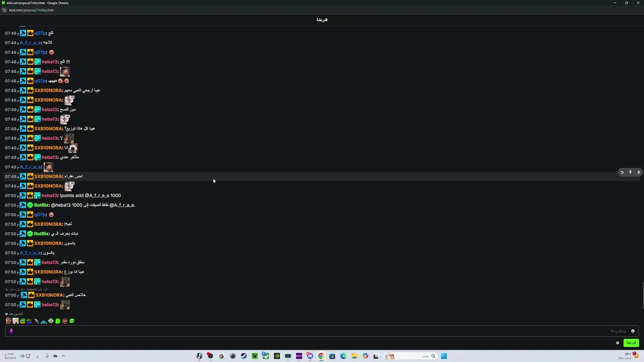
Task: Open the emoji picker in message box
Action: [633, 331]
